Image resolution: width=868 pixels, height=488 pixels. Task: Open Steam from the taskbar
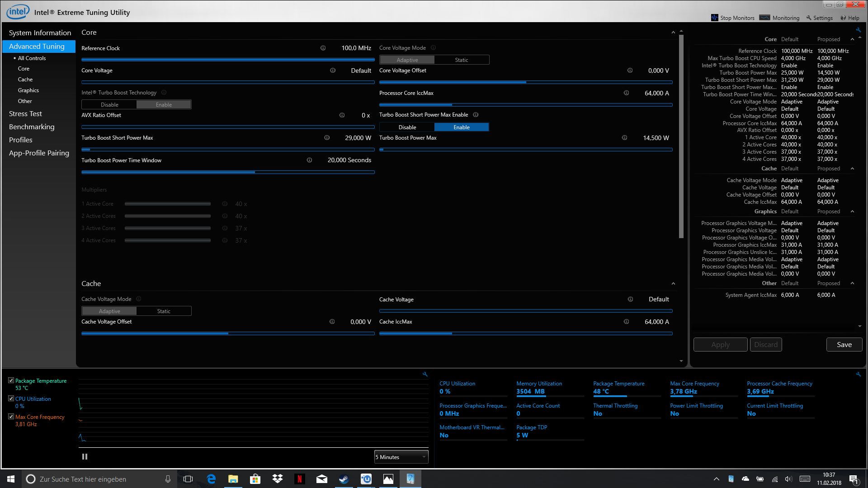click(344, 479)
